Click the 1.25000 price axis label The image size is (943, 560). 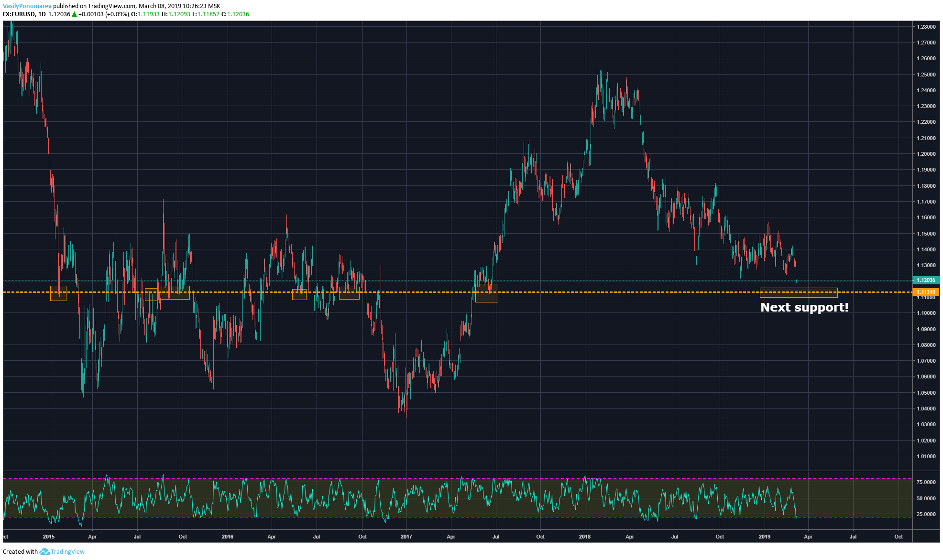(x=926, y=75)
